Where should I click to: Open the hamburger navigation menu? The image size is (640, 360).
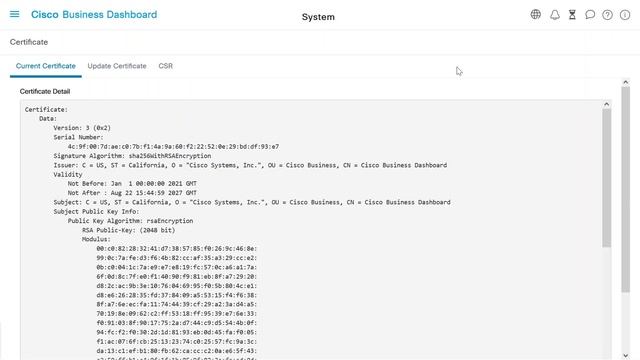point(14,14)
